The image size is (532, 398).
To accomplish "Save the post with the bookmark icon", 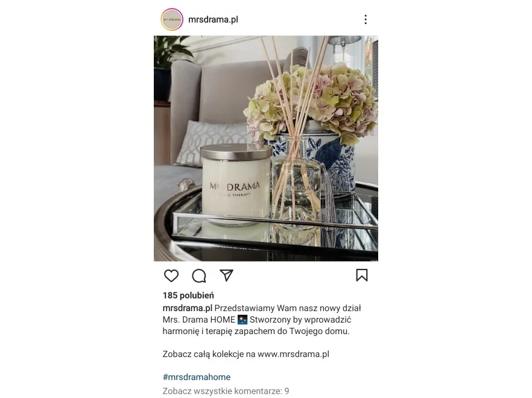I will tap(362, 275).
